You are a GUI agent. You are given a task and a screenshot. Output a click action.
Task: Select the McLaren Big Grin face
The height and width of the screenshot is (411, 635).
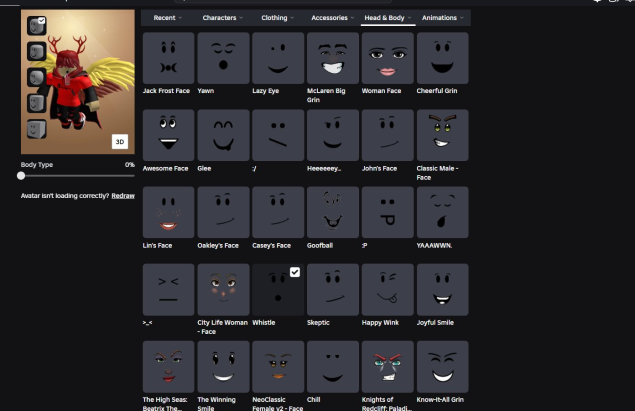tap(332, 57)
